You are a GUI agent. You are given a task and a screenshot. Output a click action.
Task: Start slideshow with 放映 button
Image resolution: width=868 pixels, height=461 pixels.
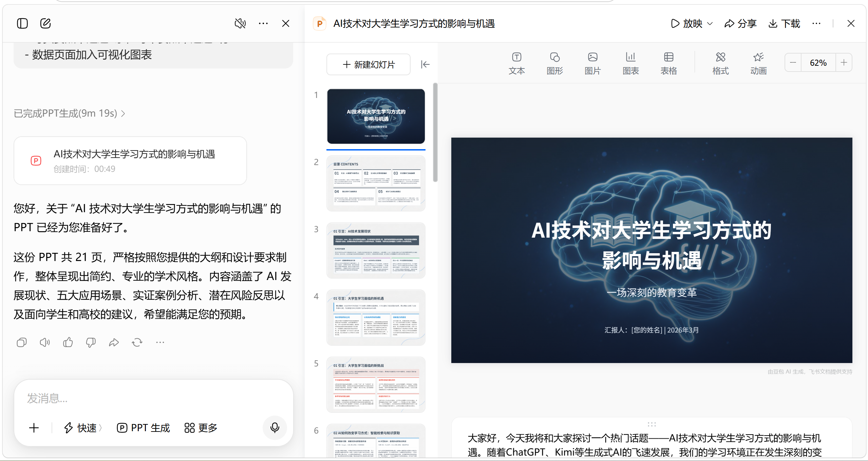[x=687, y=23]
